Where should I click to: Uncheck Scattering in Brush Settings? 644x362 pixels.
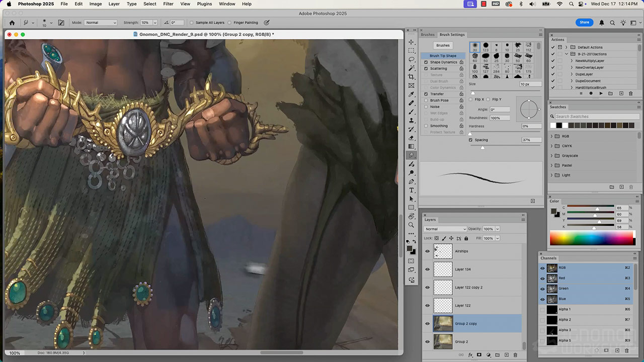click(426, 68)
